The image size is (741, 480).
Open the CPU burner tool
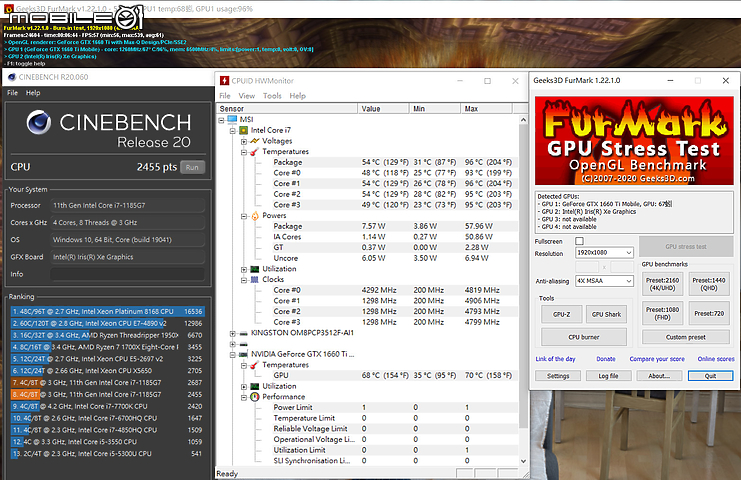click(584, 337)
